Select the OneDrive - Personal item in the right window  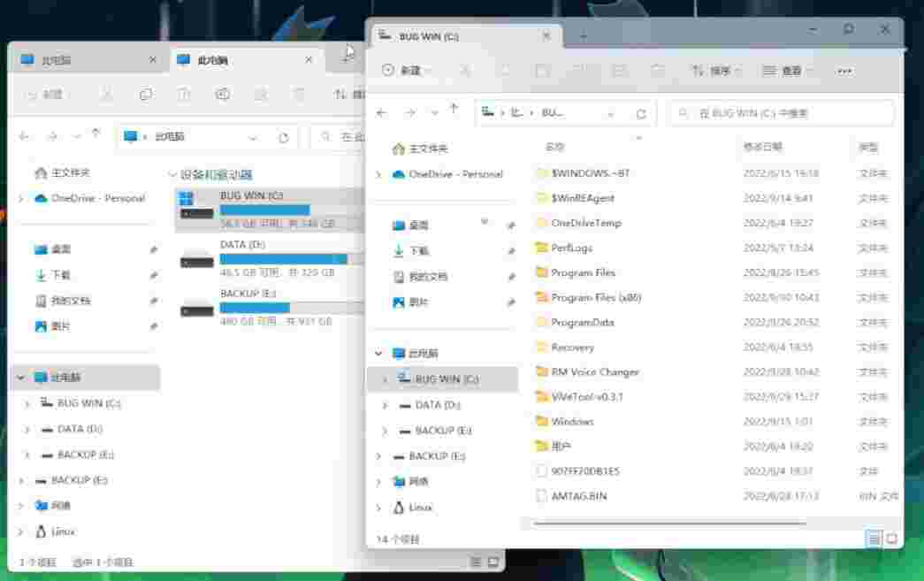[454, 174]
